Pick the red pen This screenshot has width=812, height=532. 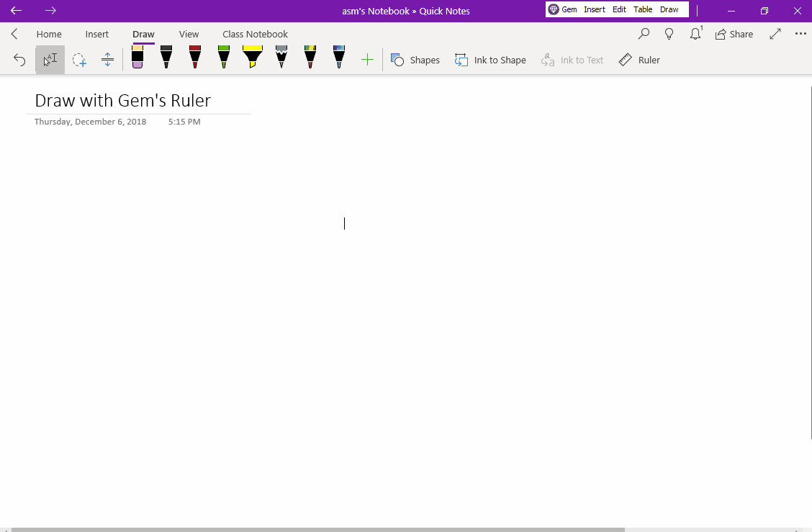[195, 57]
